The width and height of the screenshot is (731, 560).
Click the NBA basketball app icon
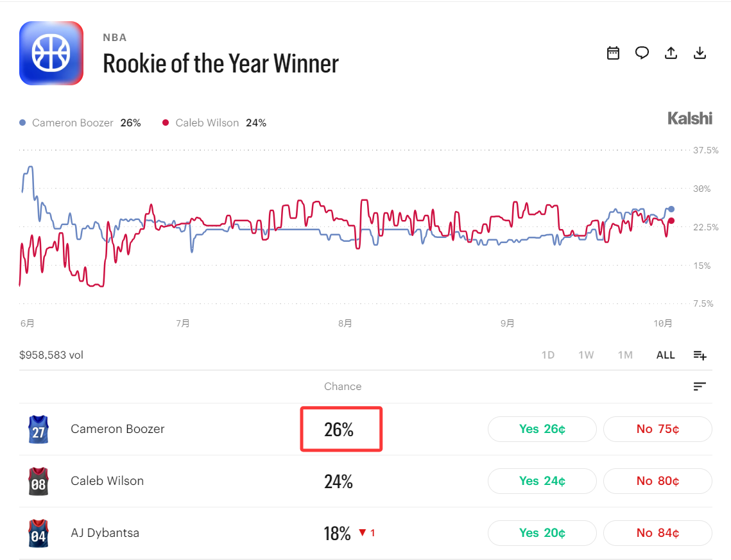point(51,53)
